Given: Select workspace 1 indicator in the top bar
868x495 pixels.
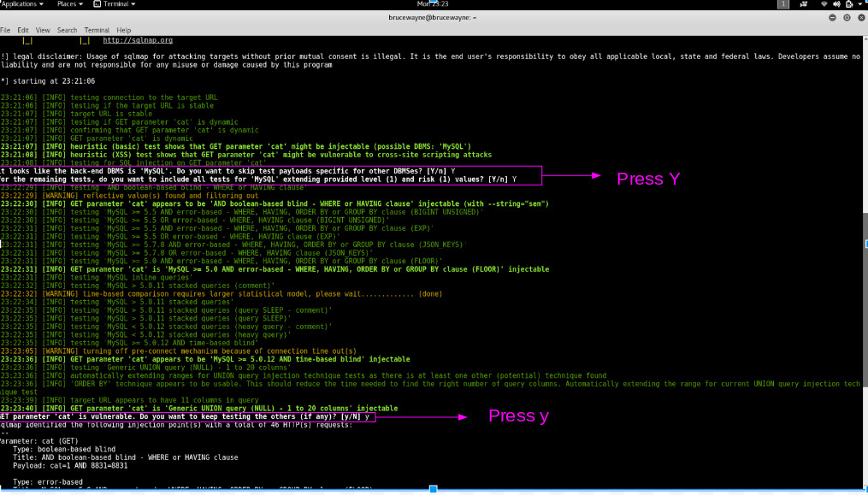Looking at the screenshot, I should point(783,4).
